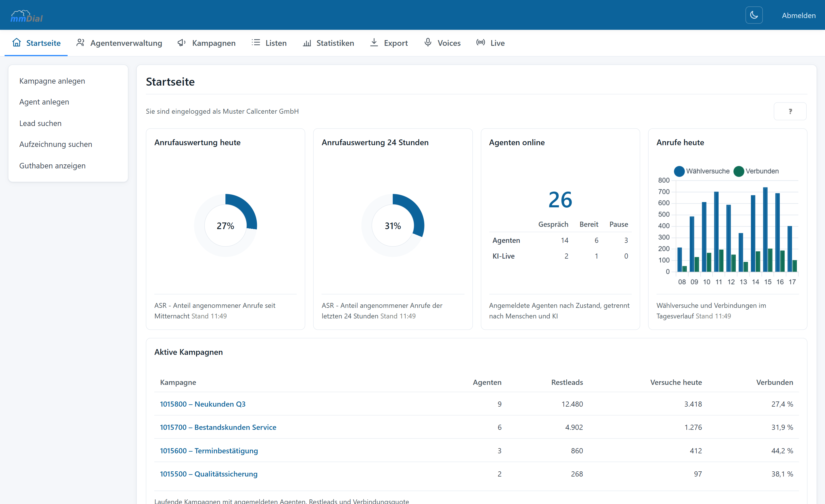825x504 pixels.
Task: Click the Gespräch column heading
Action: click(x=553, y=224)
